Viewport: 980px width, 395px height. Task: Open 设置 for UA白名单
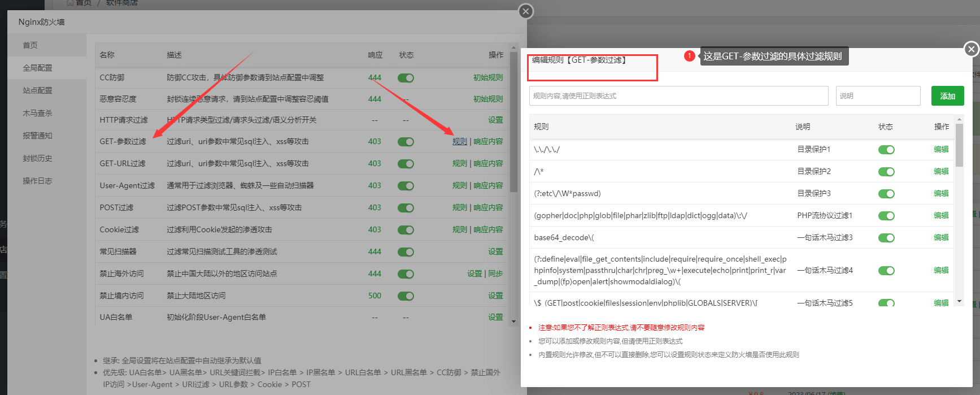pos(495,317)
